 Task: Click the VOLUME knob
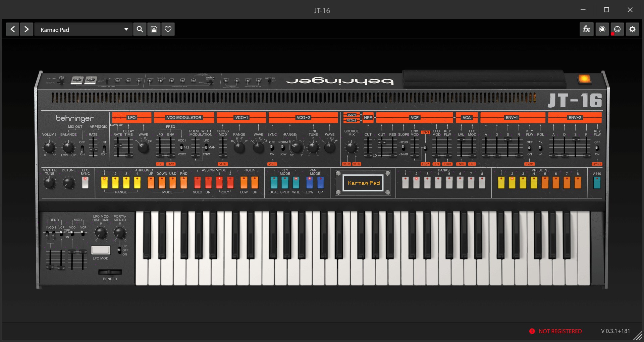49,147
